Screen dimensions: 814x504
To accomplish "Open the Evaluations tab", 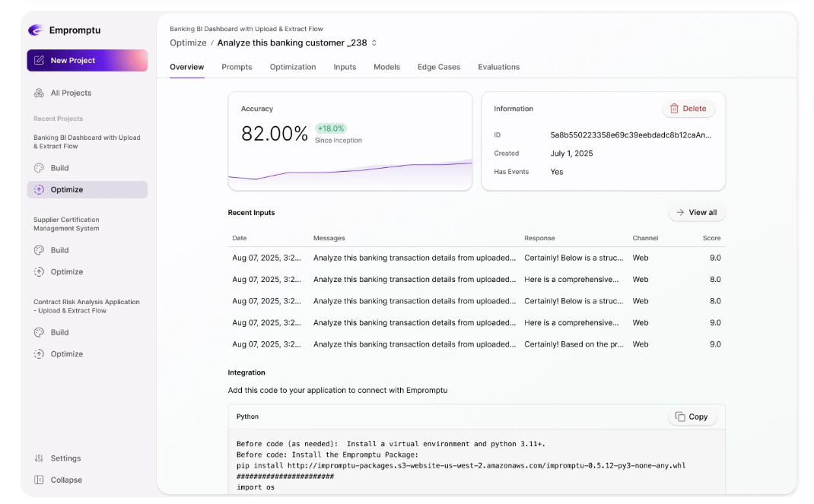I will (x=498, y=67).
